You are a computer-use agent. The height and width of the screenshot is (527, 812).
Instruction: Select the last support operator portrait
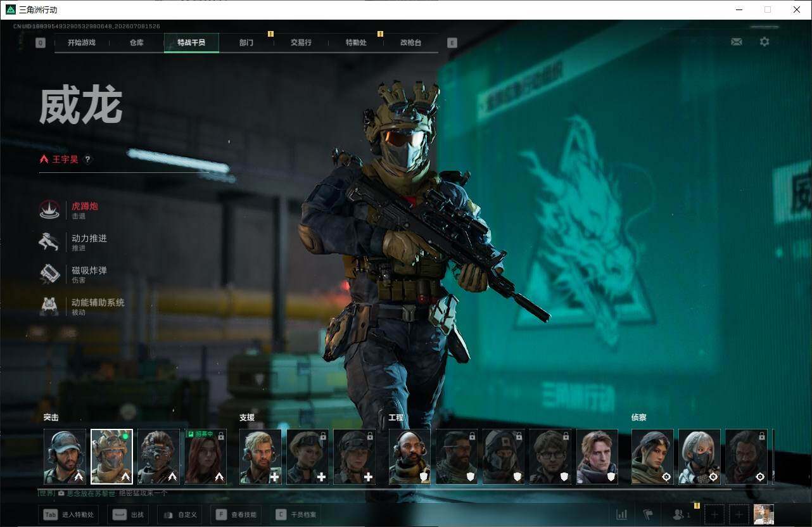coord(354,457)
